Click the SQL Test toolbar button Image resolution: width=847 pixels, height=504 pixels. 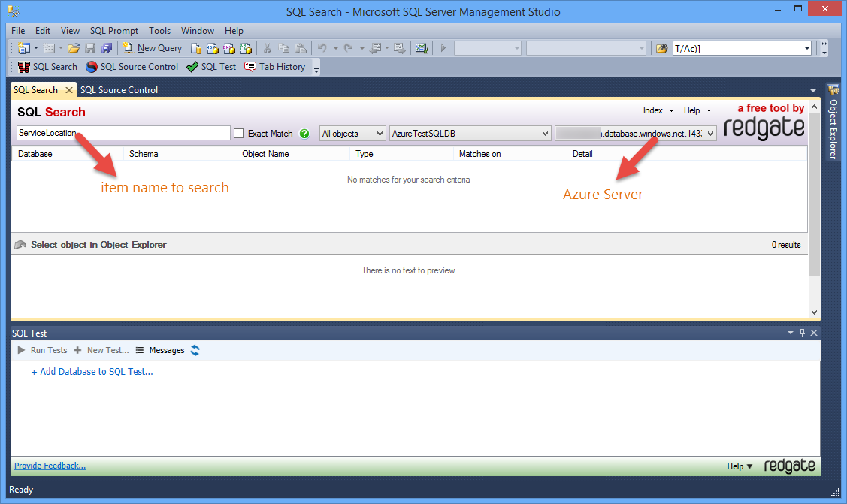(211, 67)
